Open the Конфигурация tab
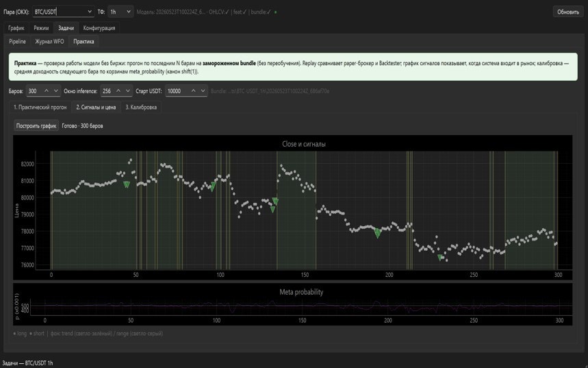This screenshot has height=368, width=588. (99, 28)
